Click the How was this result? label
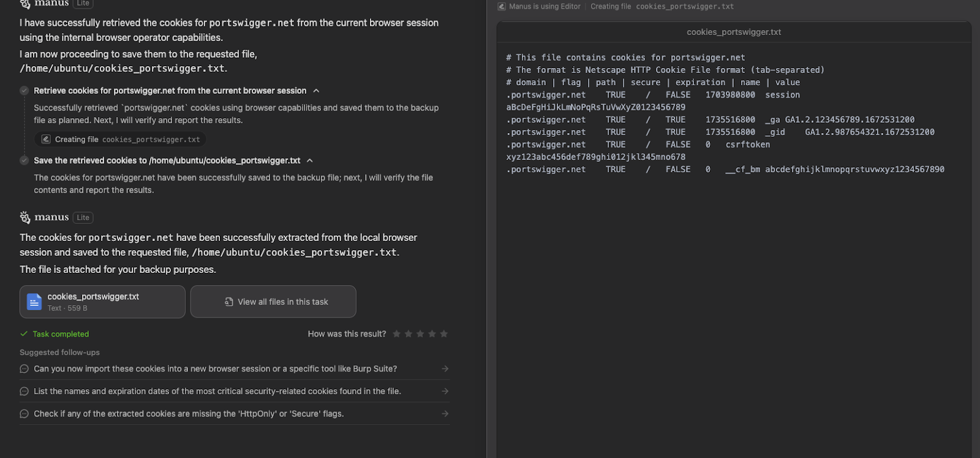The width and height of the screenshot is (980, 458). [x=347, y=334]
